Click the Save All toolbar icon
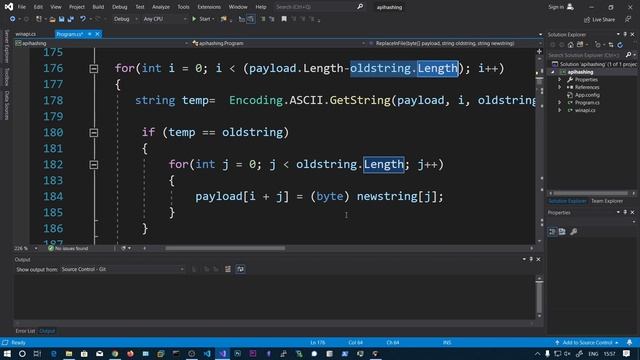Image resolution: width=640 pixels, height=360 pixels. [71, 19]
